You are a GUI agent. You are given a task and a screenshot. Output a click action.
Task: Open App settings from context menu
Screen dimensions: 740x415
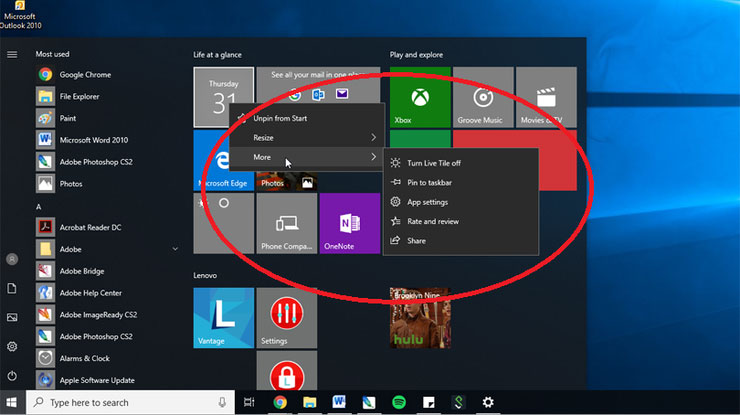click(x=461, y=202)
